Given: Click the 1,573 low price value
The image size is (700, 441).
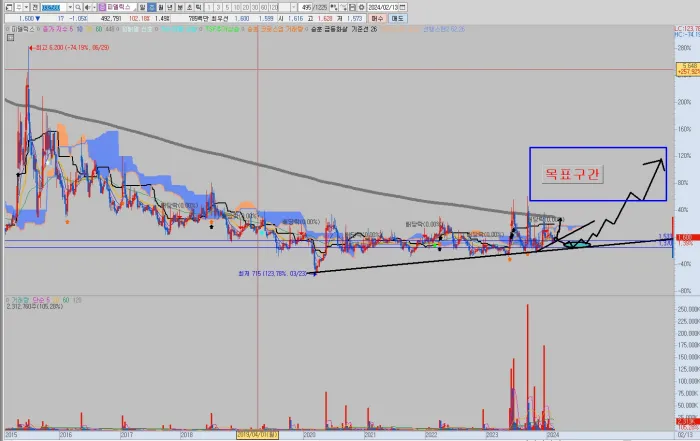Looking at the screenshot, I should [x=354, y=18].
